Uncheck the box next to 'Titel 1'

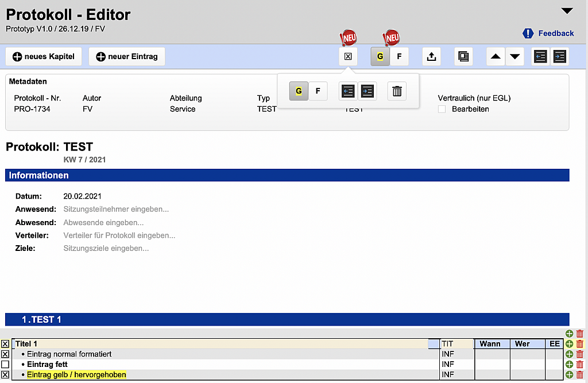click(5, 344)
